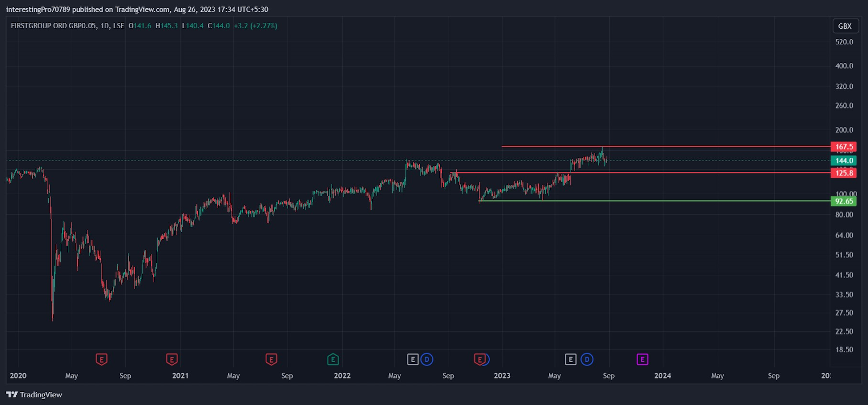Click the white E marker after May 2022
This screenshot has height=405, width=868.
pyautogui.click(x=413, y=359)
